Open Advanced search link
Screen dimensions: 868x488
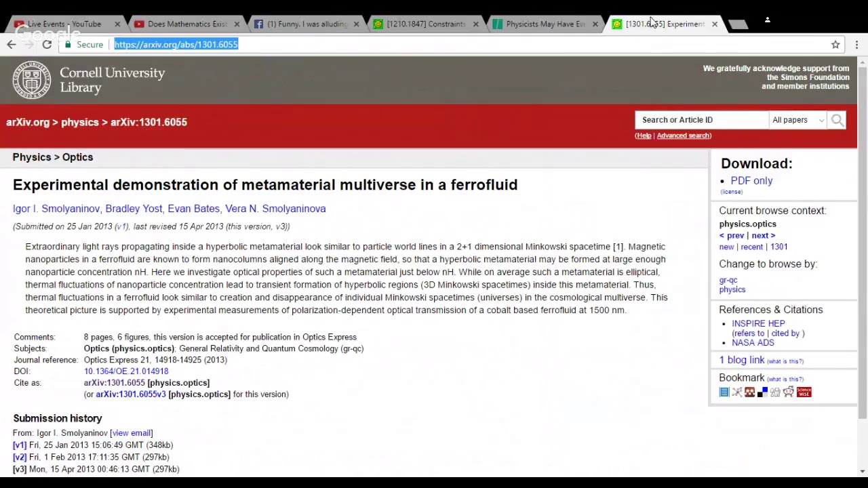[683, 136]
